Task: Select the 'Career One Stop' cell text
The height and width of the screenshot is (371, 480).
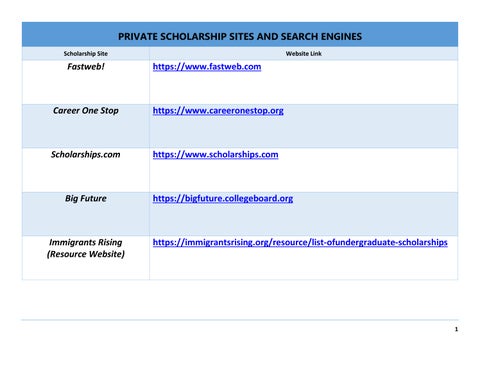Action: point(86,111)
